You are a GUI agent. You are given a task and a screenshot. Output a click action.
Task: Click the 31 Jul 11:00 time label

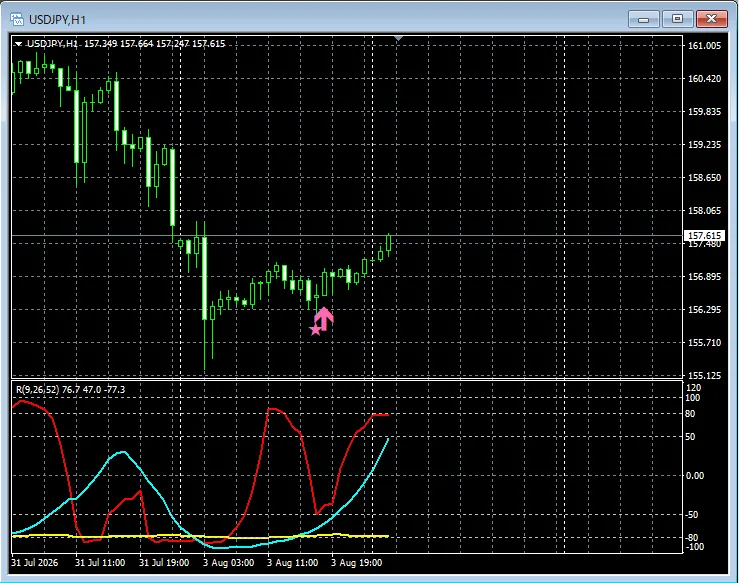click(x=100, y=563)
